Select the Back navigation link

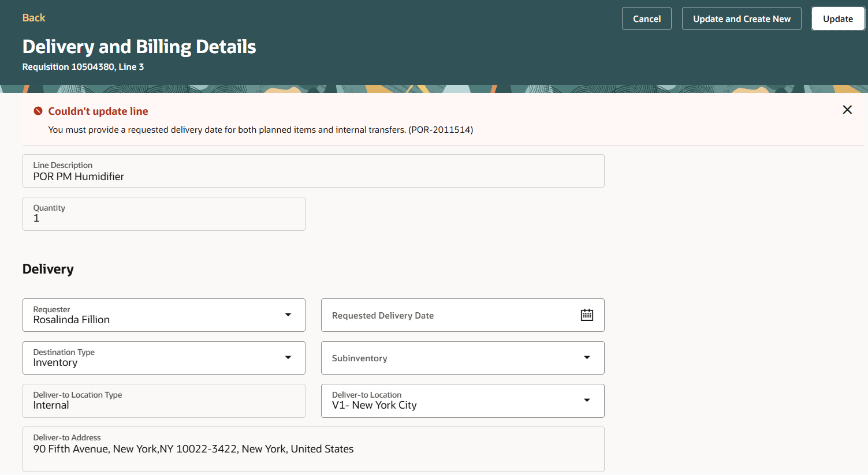[33, 17]
